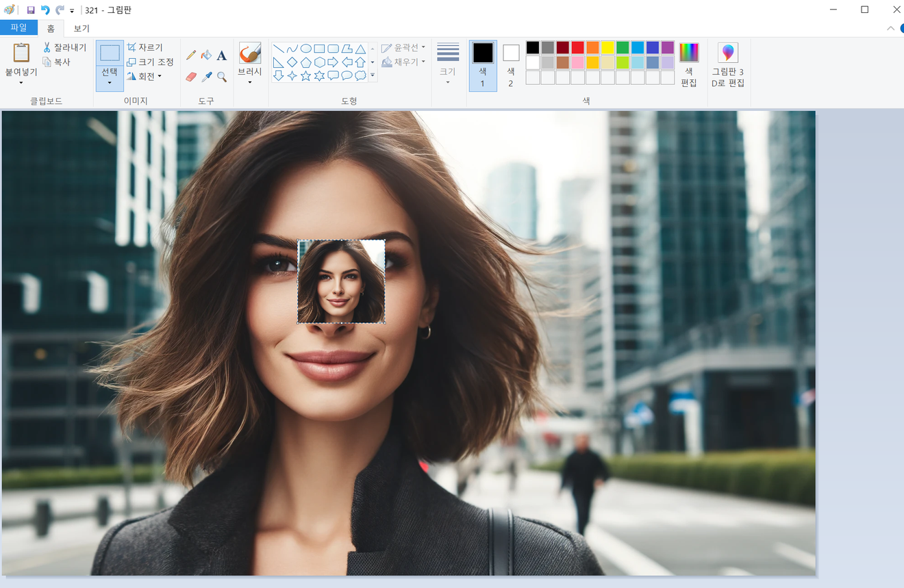Open the 윤곽선 (Outline) dropdown
The height and width of the screenshot is (588, 904).
point(403,47)
